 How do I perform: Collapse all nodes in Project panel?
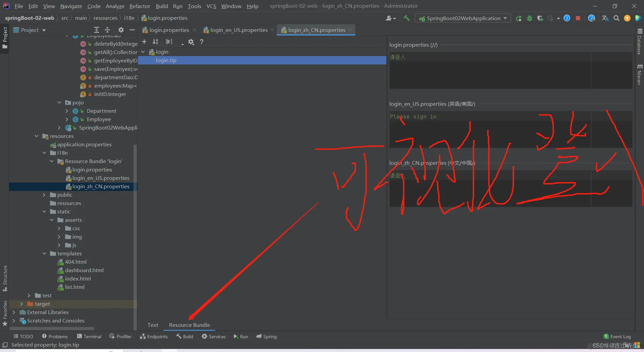pyautogui.click(x=107, y=30)
